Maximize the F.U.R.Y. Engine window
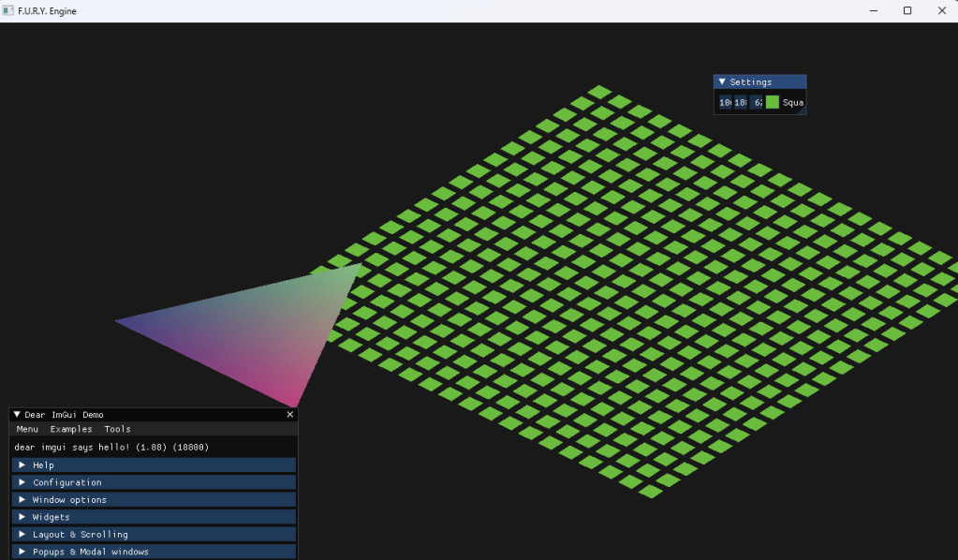The image size is (958, 560). tap(906, 10)
